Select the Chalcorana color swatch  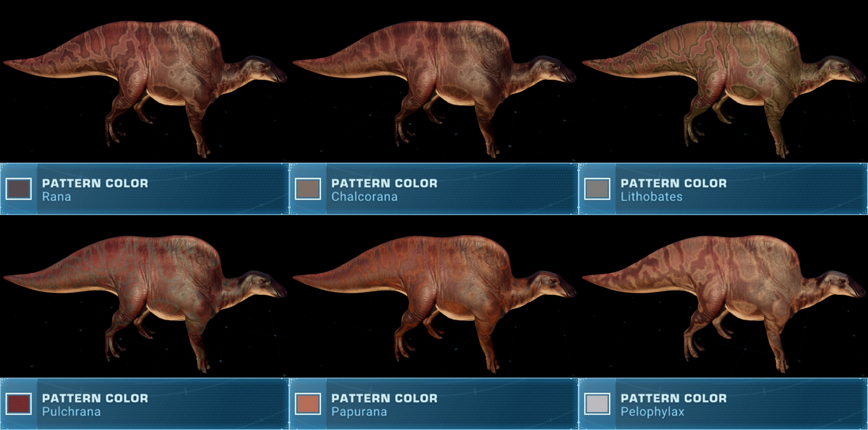308,189
